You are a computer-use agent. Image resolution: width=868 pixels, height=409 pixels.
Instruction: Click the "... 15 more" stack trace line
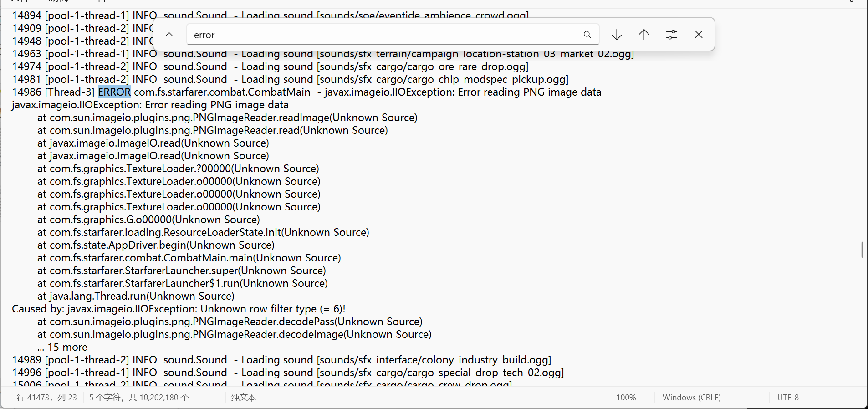pos(62,347)
